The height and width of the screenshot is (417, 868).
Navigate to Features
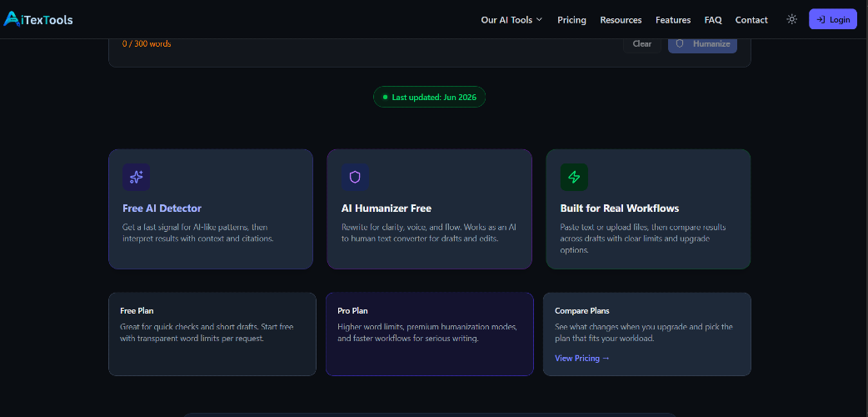click(673, 20)
